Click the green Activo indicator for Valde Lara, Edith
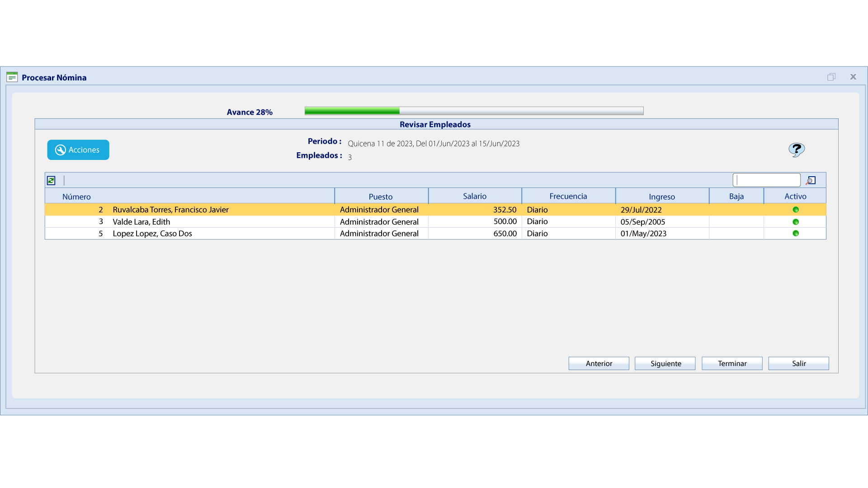 pos(796,221)
